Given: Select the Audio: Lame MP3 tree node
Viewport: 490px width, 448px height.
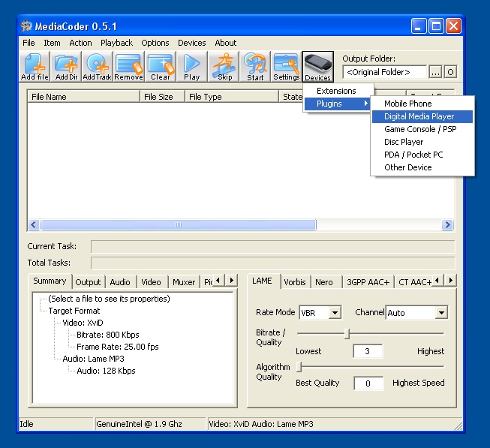Looking at the screenshot, I should (x=94, y=359).
